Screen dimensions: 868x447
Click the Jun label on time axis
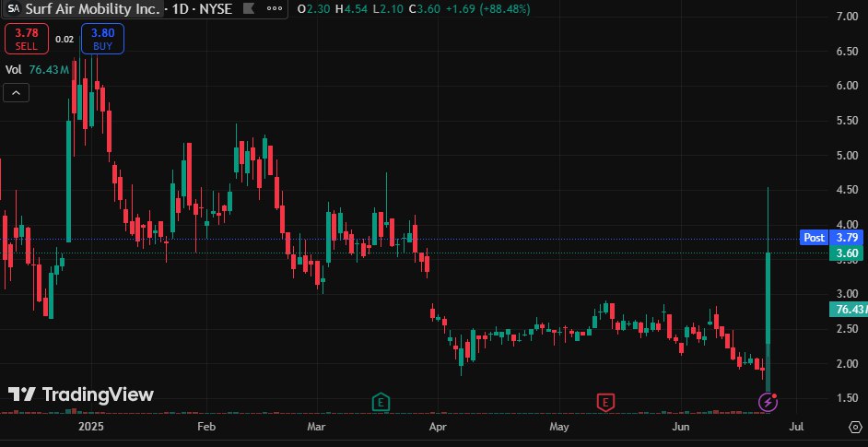(681, 427)
